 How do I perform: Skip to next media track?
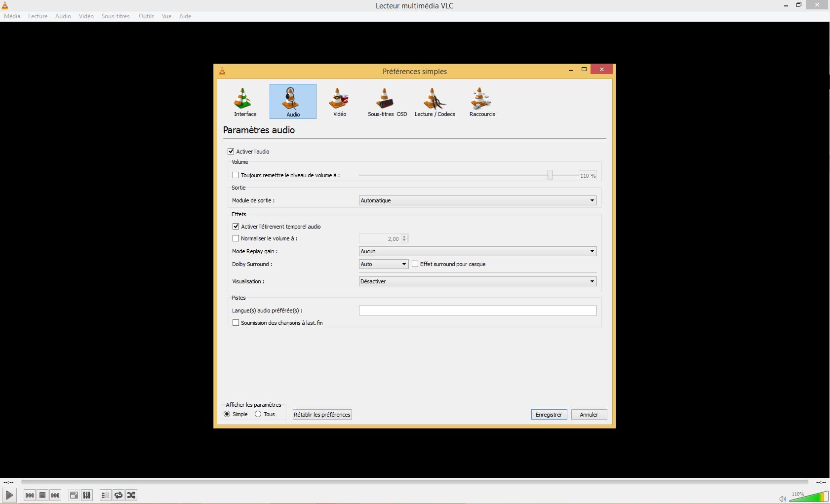(55, 495)
